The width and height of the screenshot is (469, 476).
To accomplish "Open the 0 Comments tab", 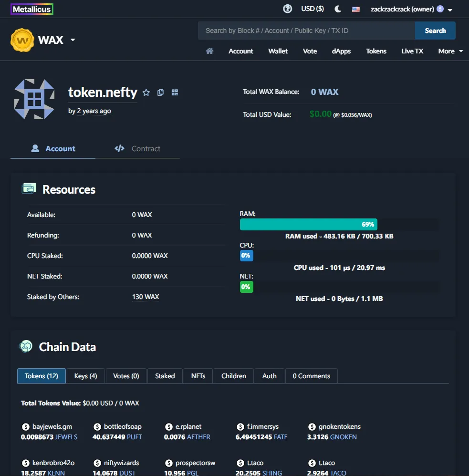I will [x=312, y=376].
